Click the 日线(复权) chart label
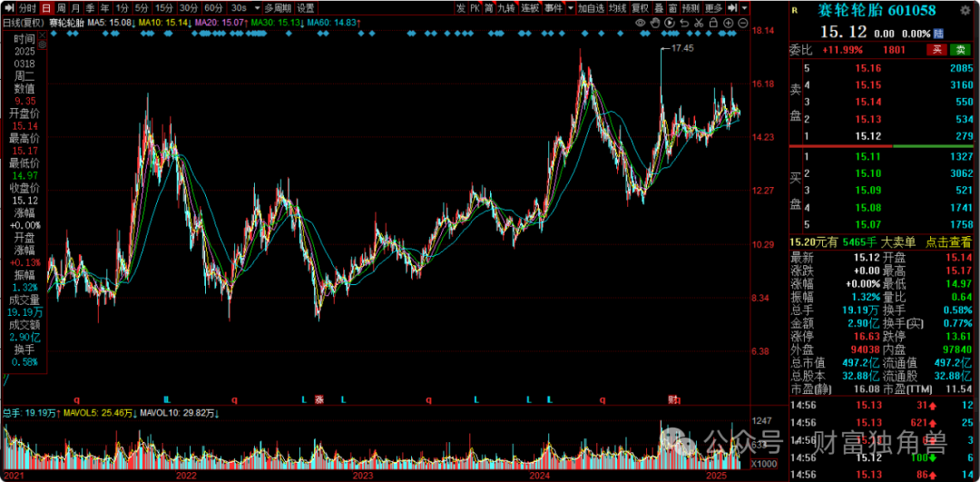This screenshot has width=980, height=482. pyautogui.click(x=24, y=23)
